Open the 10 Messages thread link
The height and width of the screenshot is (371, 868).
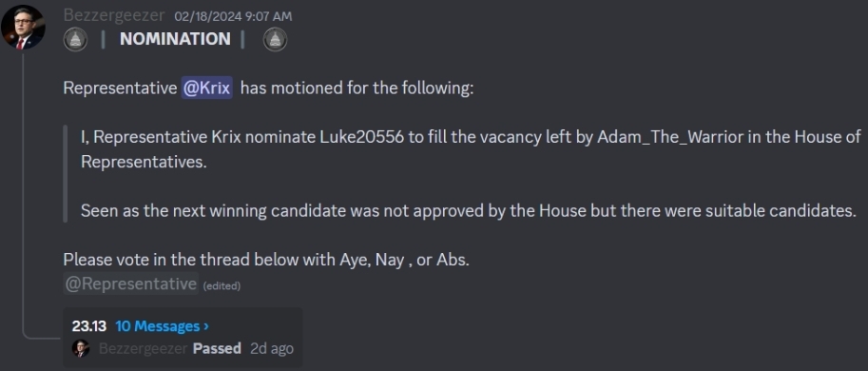[x=157, y=326]
